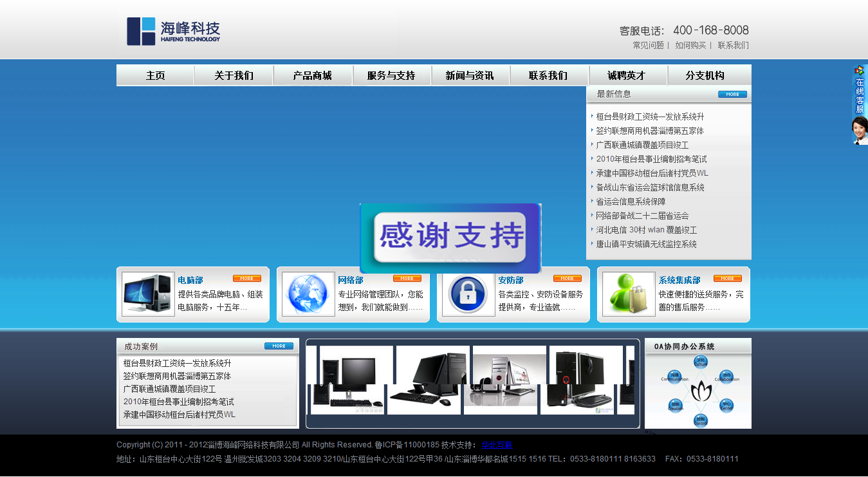Open case 签约联想商用机器淄博第五家体 in 成功案例
This screenshot has height=477, width=868.
tap(178, 376)
